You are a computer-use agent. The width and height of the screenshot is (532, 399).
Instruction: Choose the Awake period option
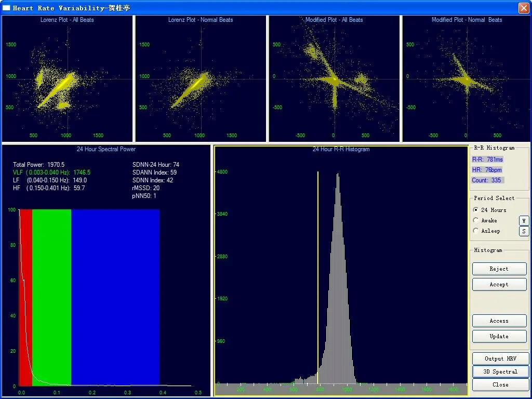476,220
